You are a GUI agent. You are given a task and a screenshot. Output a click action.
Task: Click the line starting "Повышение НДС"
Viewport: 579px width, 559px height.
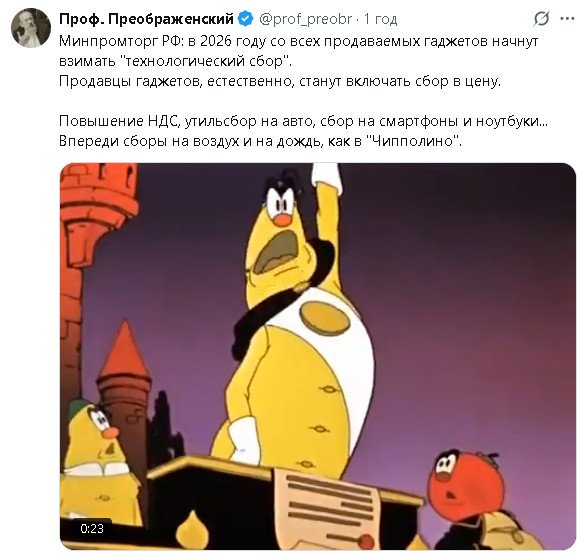tap(304, 121)
